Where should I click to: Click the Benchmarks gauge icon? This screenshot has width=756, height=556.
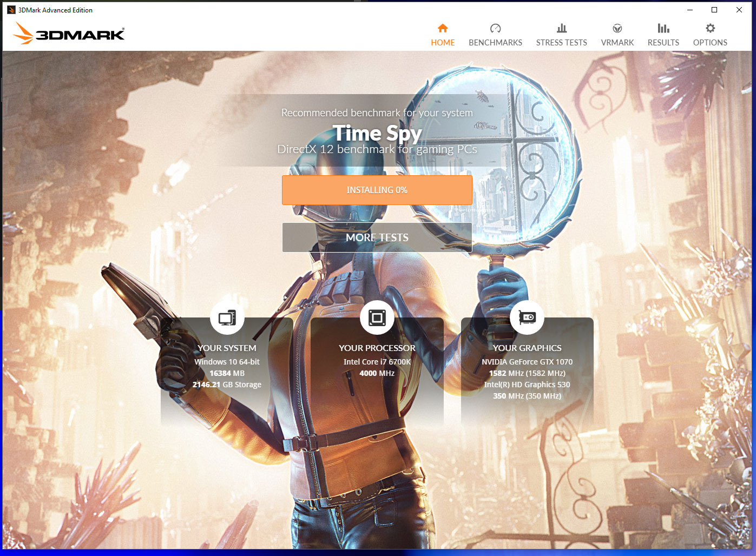coord(495,28)
